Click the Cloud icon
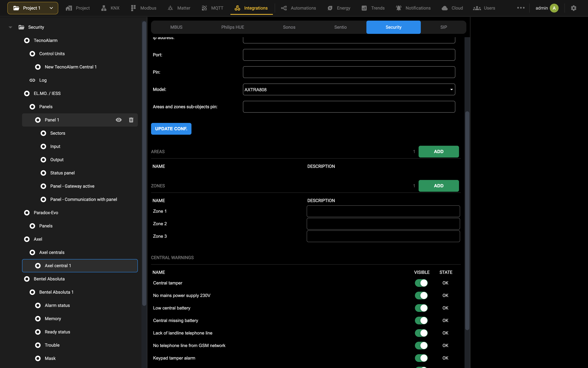 [x=445, y=8]
